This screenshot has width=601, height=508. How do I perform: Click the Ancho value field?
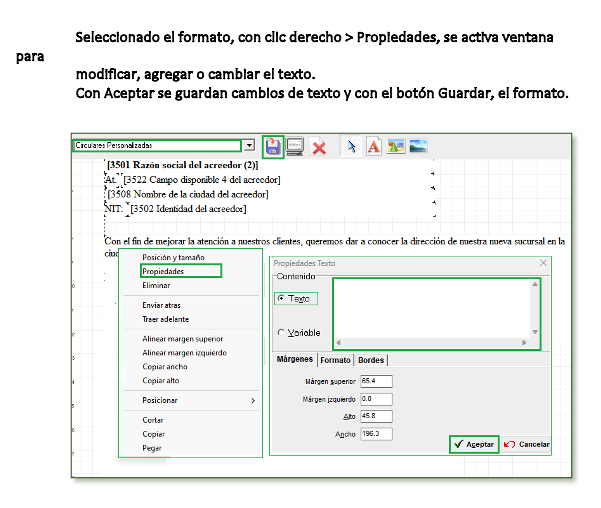click(x=376, y=434)
